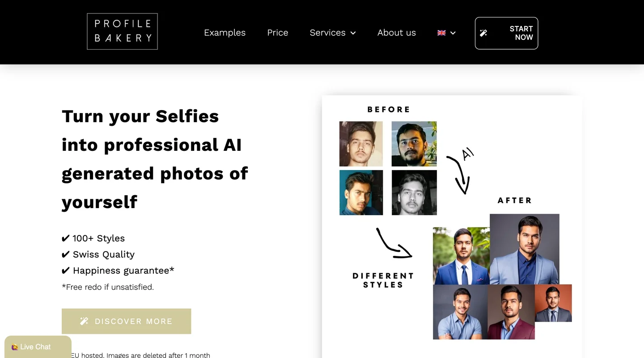Image resolution: width=644 pixels, height=358 pixels.
Task: Click the magic wand icon on DISCOVER MORE
Action: pyautogui.click(x=84, y=321)
